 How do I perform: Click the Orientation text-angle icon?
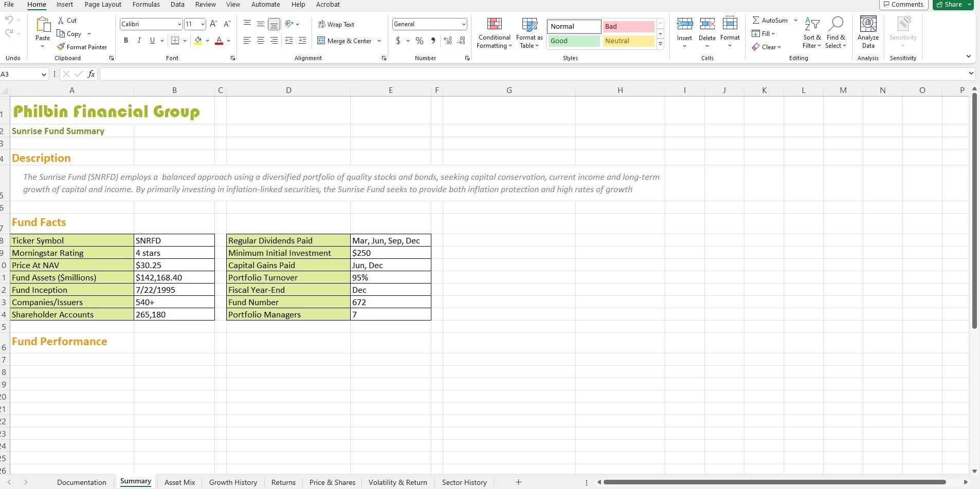click(x=289, y=24)
